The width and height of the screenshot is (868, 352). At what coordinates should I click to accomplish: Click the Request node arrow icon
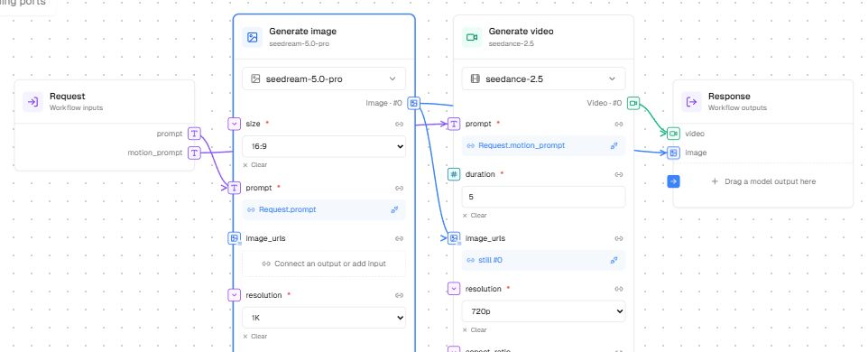pos(32,102)
